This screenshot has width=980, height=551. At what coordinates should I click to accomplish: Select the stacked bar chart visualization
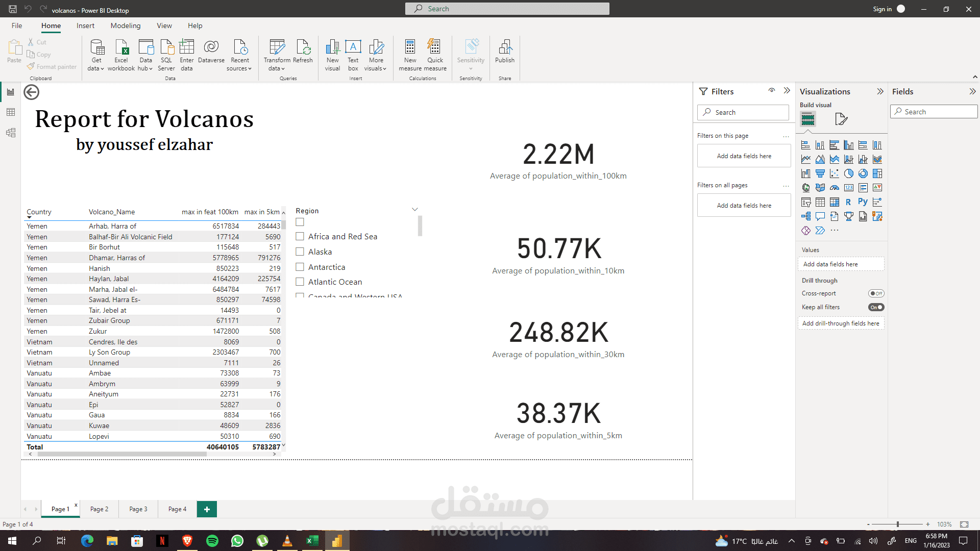806,145
